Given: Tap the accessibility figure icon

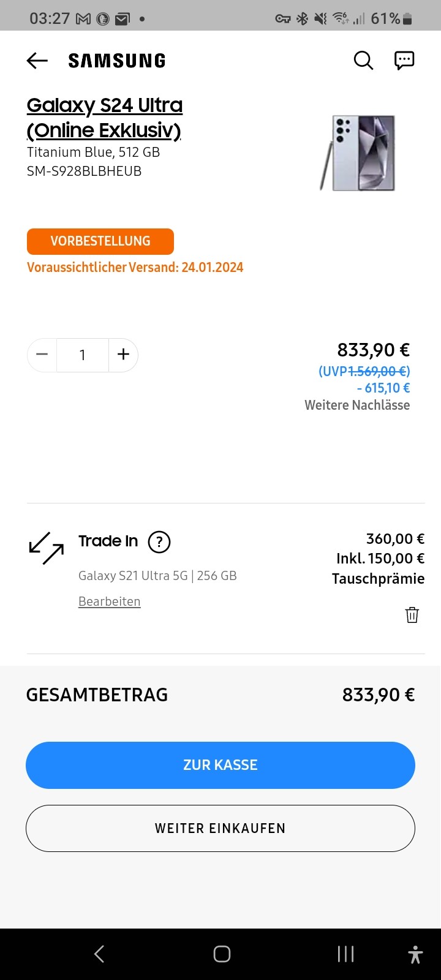Looking at the screenshot, I should (415, 954).
